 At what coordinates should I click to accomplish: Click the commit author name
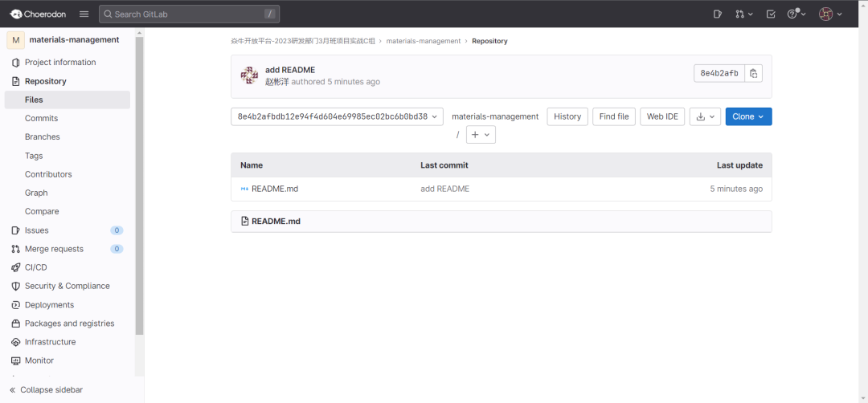(276, 82)
